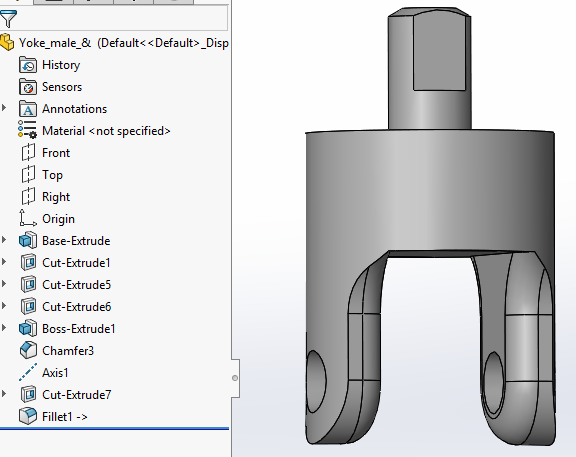Click the Boss-Extrude1 feature icon
This screenshot has width=576, height=457.
coord(28,328)
